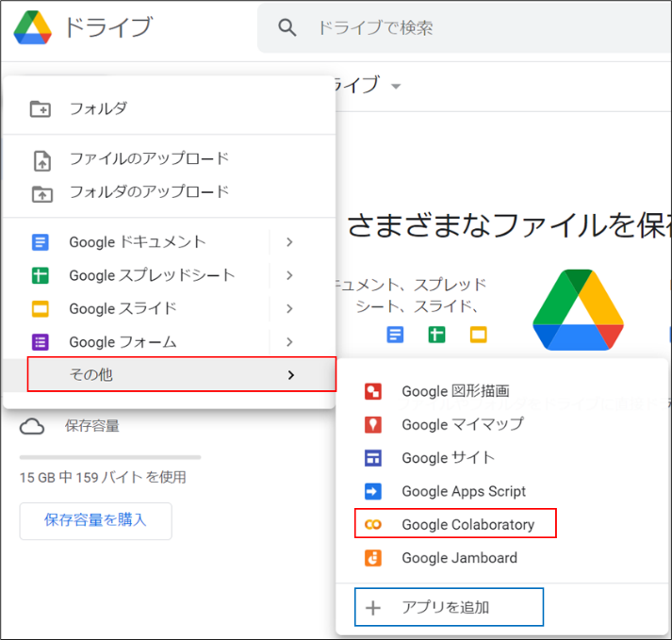Click the search magnifier icon
Image resolution: width=672 pixels, height=640 pixels.
(287, 28)
